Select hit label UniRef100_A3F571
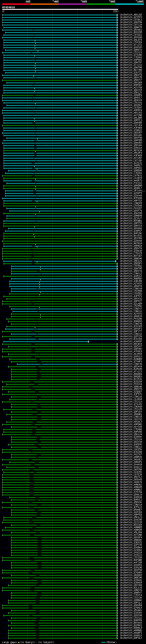The image size is (146, 644). click(131, 296)
